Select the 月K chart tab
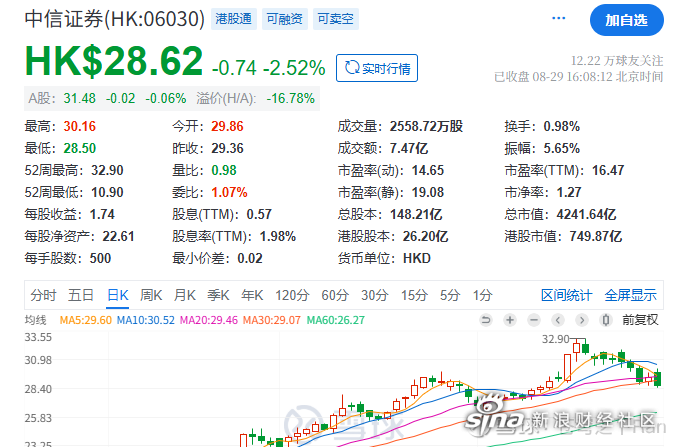This screenshot has height=447, width=686. (185, 295)
